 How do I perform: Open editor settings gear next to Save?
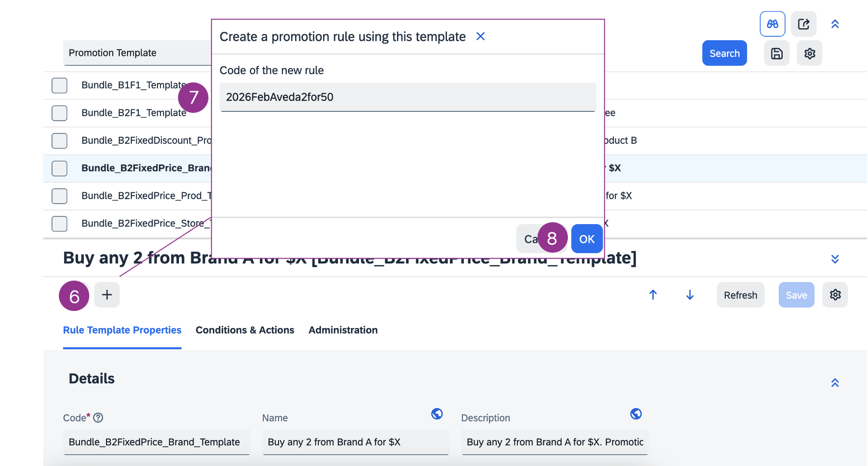pyautogui.click(x=835, y=295)
